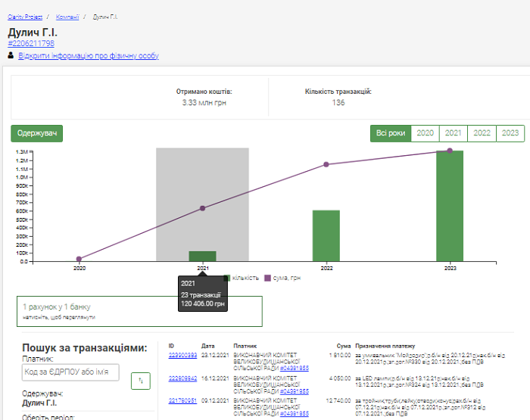The image size is (530, 420).
Task: Open transaction ID 223900393
Action: (x=182, y=355)
